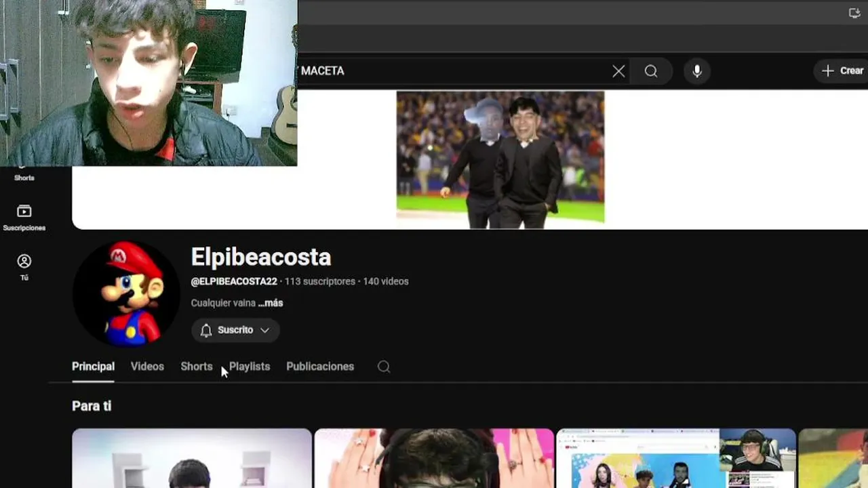Screen dimensions: 868x488
Task: Open the video thumbnail showing hands with rings
Action: tap(434, 458)
